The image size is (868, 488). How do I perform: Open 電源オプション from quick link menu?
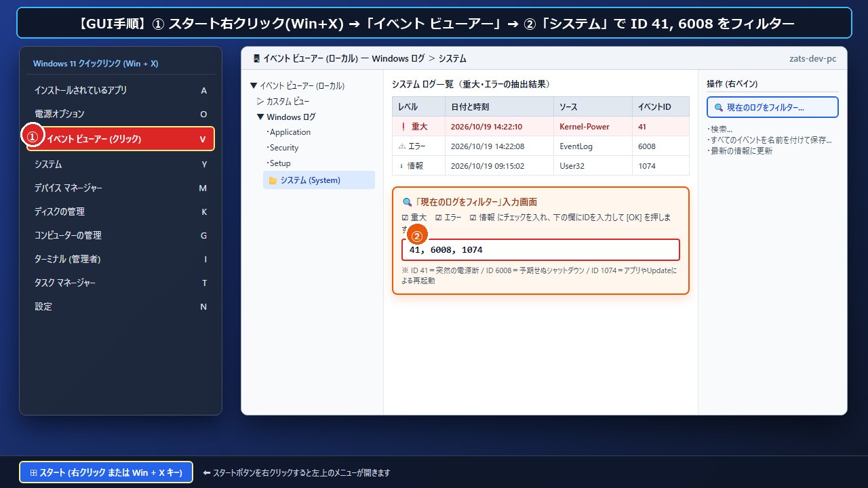[121, 114]
